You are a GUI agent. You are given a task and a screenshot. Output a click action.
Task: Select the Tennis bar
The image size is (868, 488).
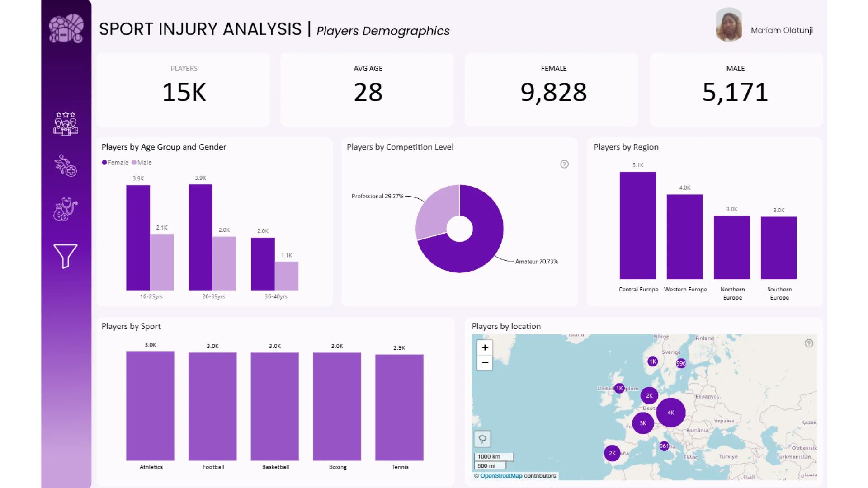tap(399, 408)
